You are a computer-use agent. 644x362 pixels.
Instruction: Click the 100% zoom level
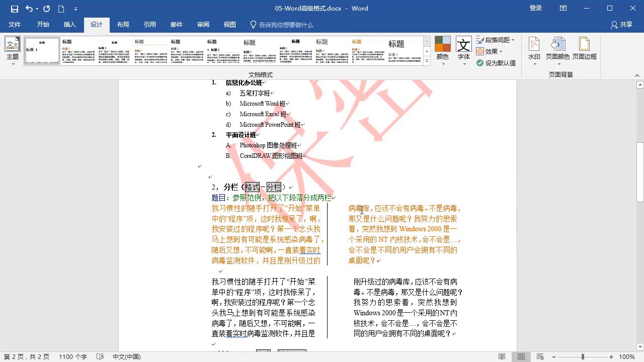[x=626, y=356]
